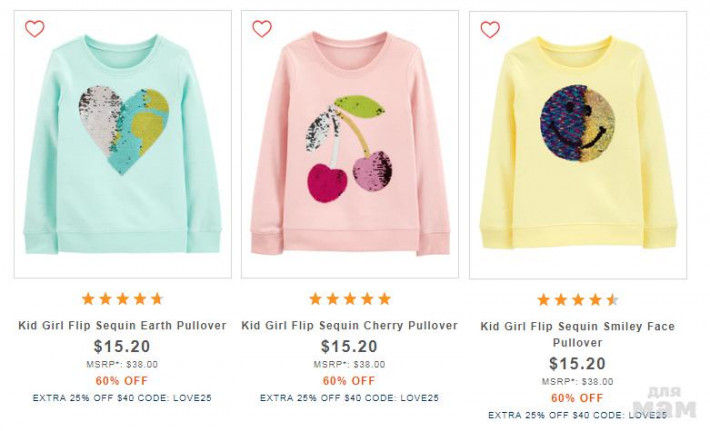This screenshot has height=431, width=710.
Task: Click the Earth Pullover star rating
Action: pos(122,299)
